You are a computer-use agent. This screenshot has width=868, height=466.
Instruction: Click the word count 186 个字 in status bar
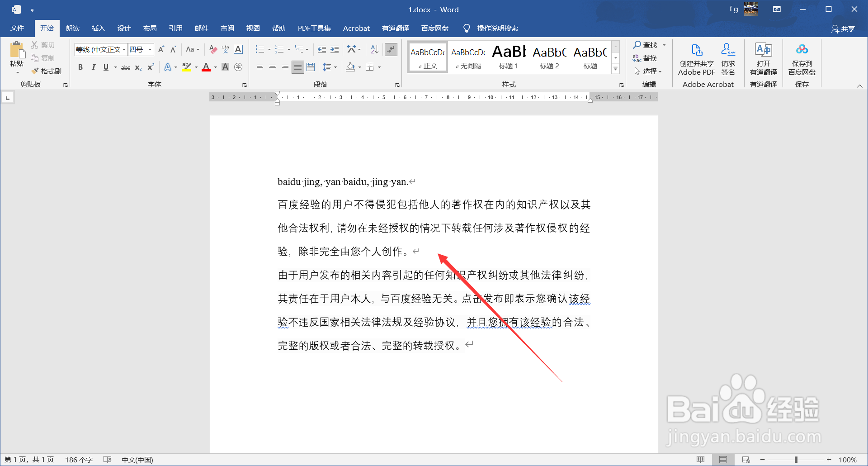(79, 460)
